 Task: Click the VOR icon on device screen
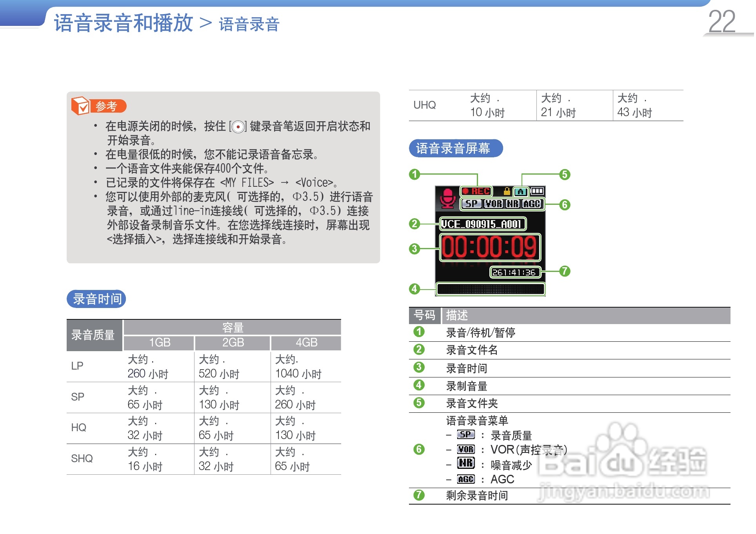(x=493, y=204)
